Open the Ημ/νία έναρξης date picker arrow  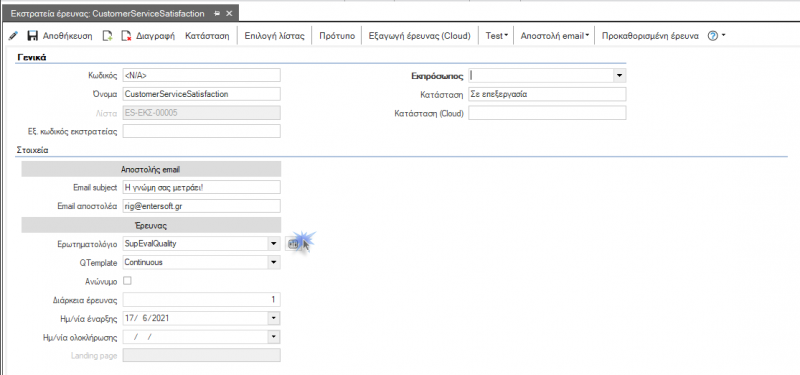click(274, 318)
